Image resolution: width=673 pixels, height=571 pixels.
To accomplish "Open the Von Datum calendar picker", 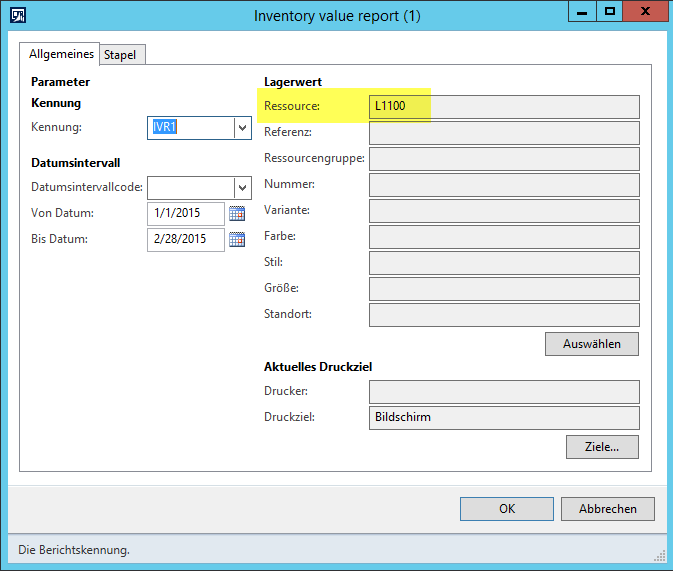I will point(237,213).
